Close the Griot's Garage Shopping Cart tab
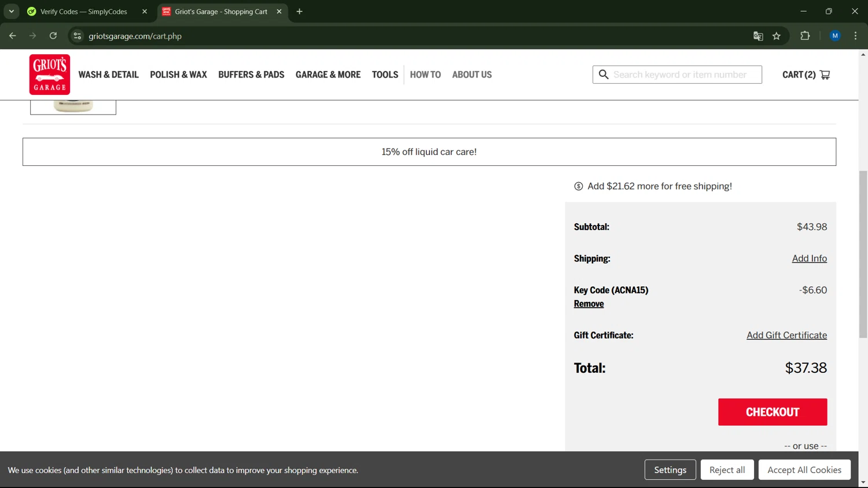 click(279, 12)
